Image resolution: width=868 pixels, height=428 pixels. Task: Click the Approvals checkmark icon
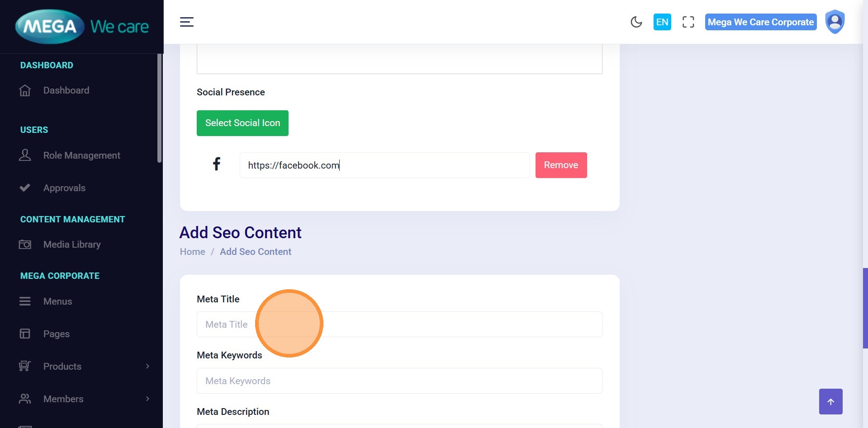click(25, 188)
